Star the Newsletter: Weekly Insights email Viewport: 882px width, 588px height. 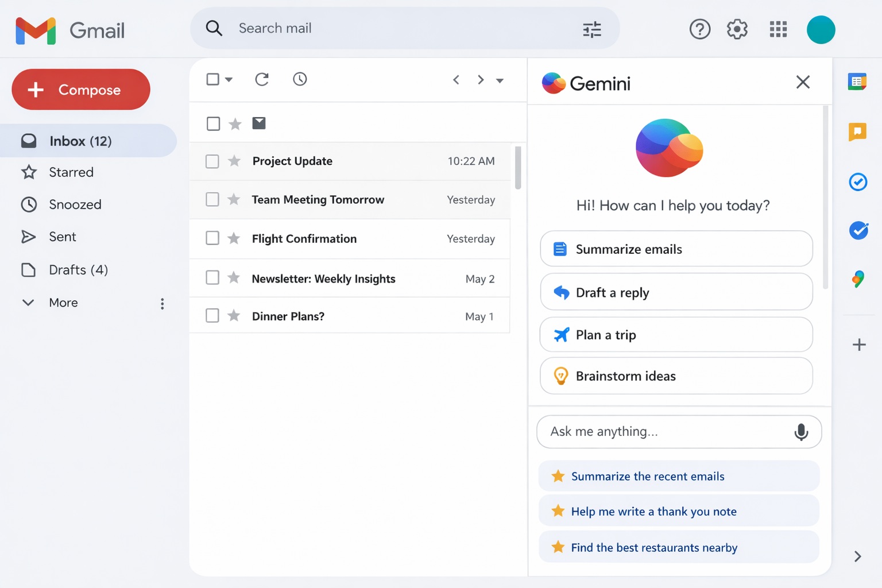(x=234, y=278)
